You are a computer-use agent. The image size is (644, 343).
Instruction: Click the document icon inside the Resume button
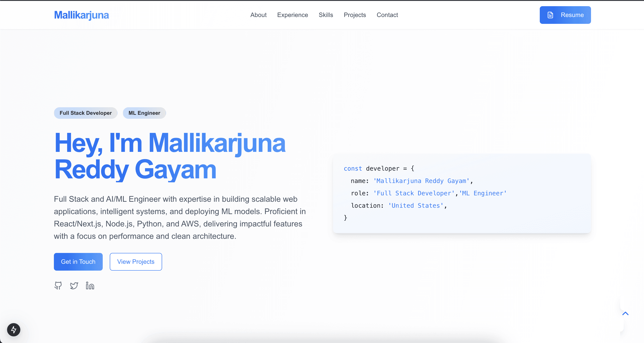(550, 15)
